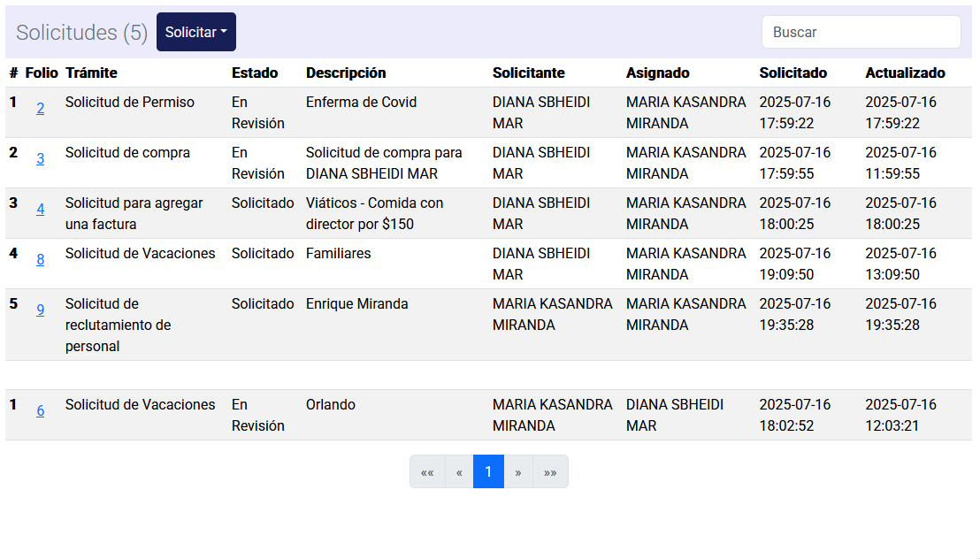Image resolution: width=980 pixels, height=559 pixels.
Task: Open folio 2 link
Action: (41, 109)
